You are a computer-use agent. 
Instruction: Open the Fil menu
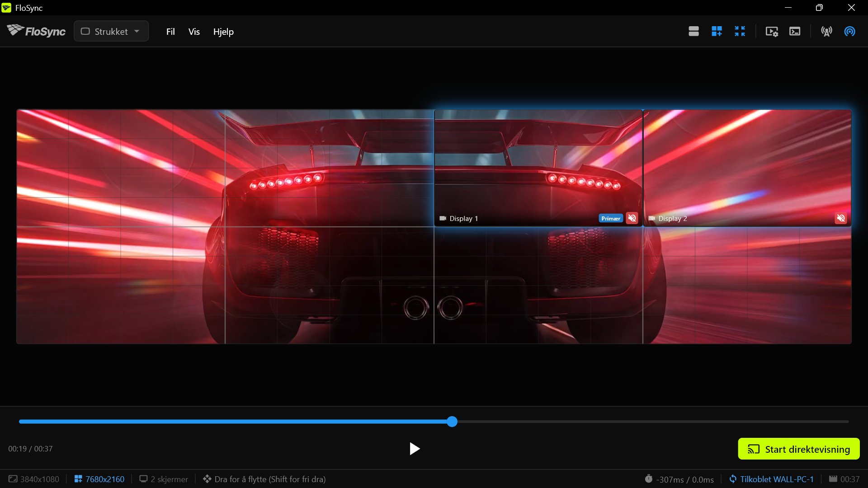point(170,32)
